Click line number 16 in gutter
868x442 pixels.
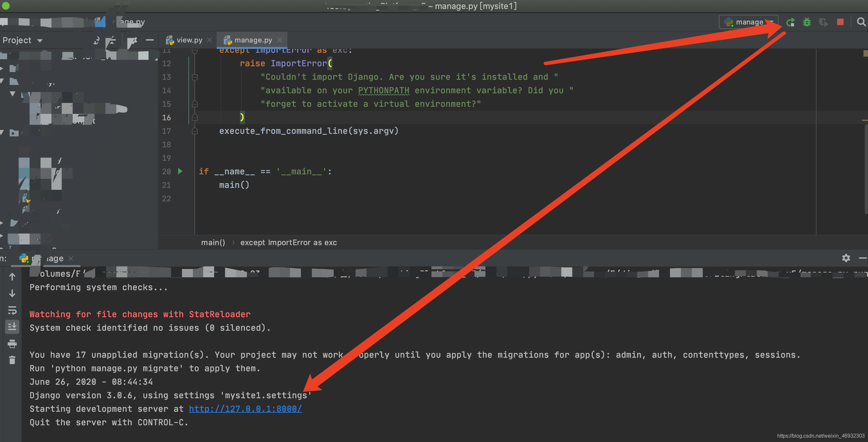pyautogui.click(x=167, y=118)
